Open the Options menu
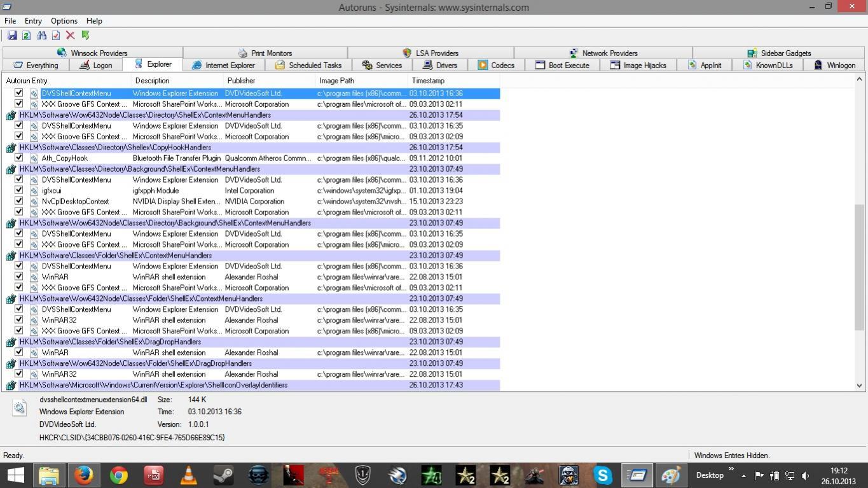Screen dimensions: 868x488 (64, 21)
